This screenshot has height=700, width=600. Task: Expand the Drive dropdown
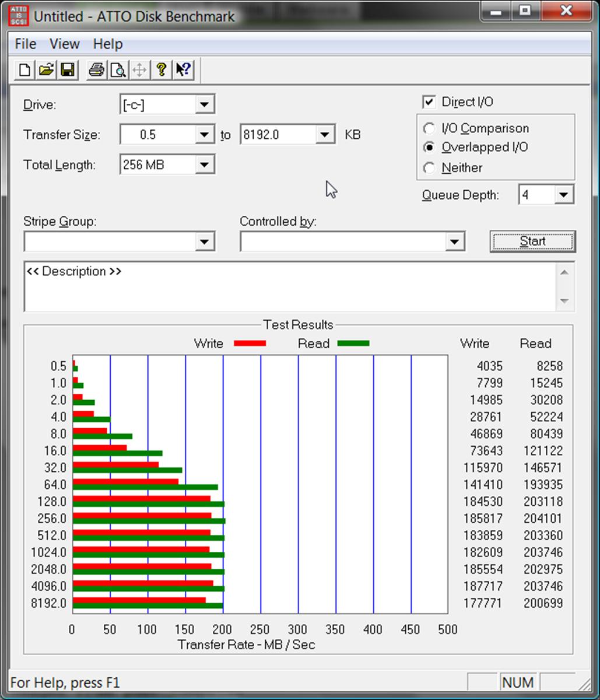point(203,105)
